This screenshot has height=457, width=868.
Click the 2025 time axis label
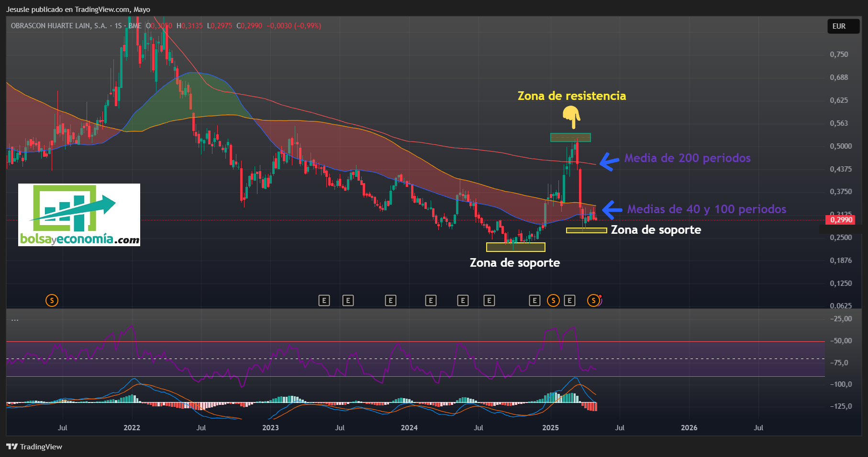(x=550, y=428)
